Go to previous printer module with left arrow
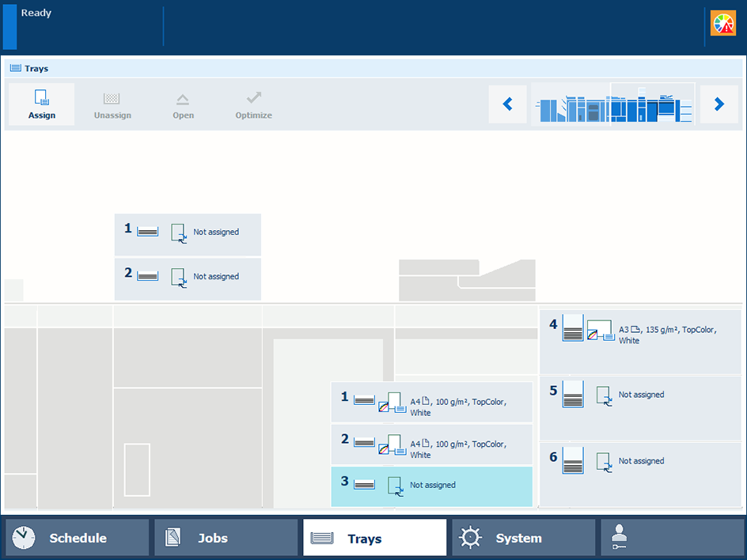747x560 pixels. [507, 104]
